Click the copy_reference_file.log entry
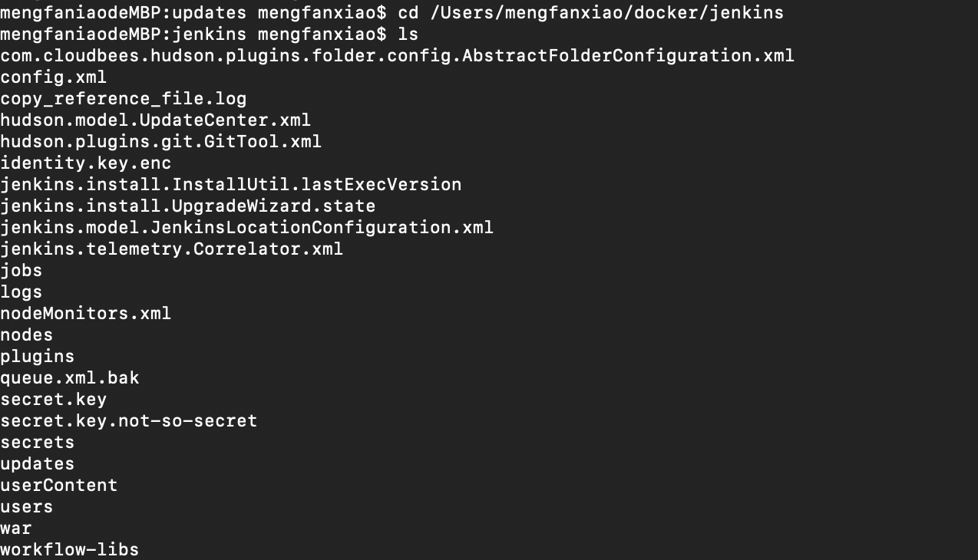Image resolution: width=978 pixels, height=560 pixels. [123, 99]
